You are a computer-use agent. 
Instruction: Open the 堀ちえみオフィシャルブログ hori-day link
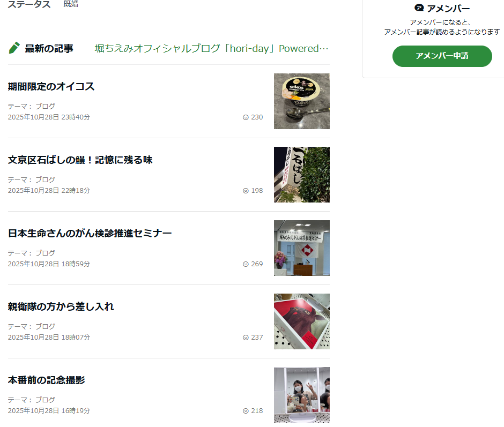click(211, 49)
